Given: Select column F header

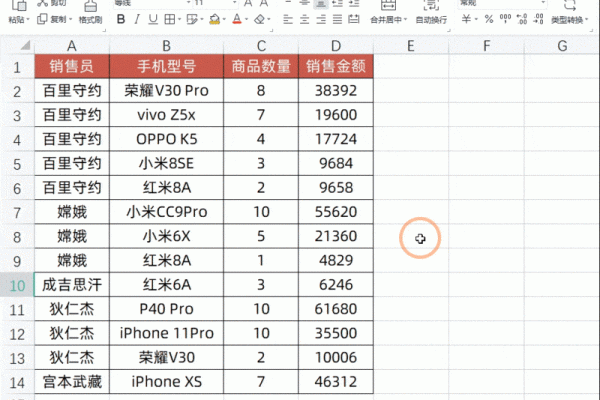Looking at the screenshot, I should click(x=486, y=46).
